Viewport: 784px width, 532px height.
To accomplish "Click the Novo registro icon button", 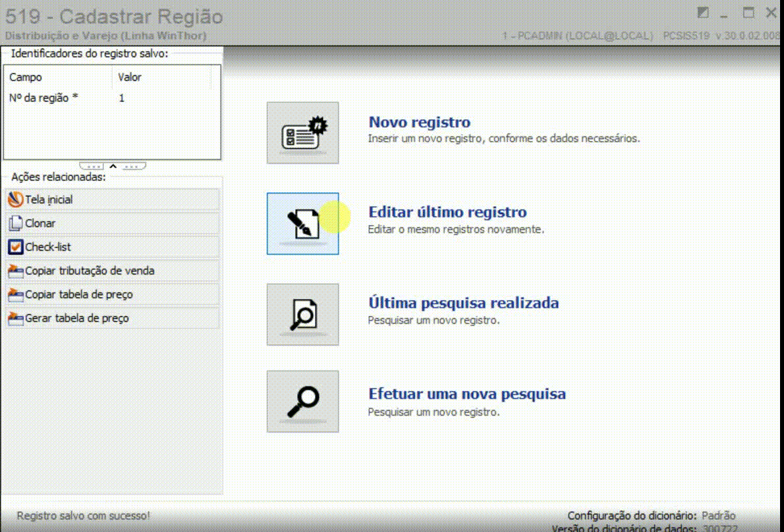I will [302, 133].
